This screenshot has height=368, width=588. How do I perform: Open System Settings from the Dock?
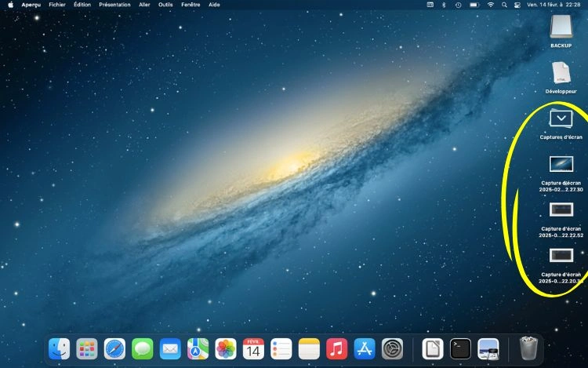(392, 348)
